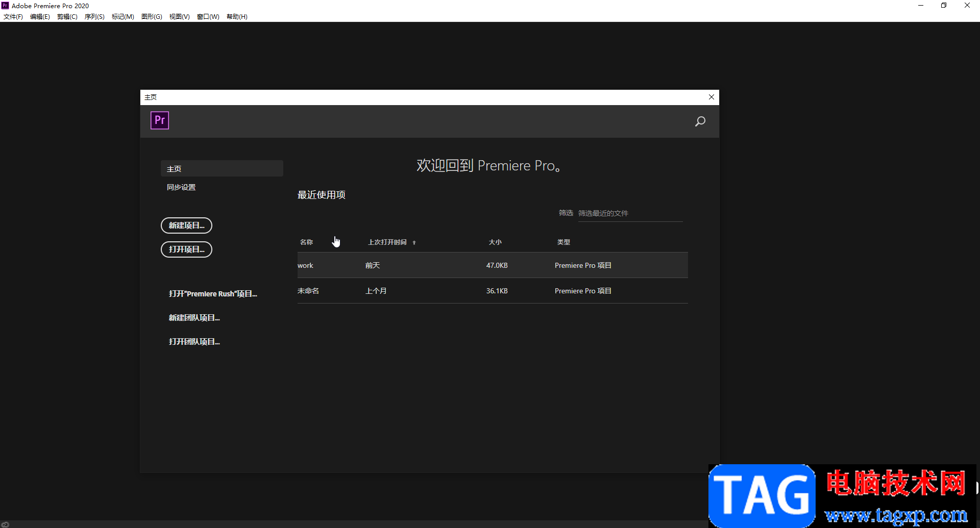
Task: Open the 窗口(W) menu
Action: coord(208,17)
